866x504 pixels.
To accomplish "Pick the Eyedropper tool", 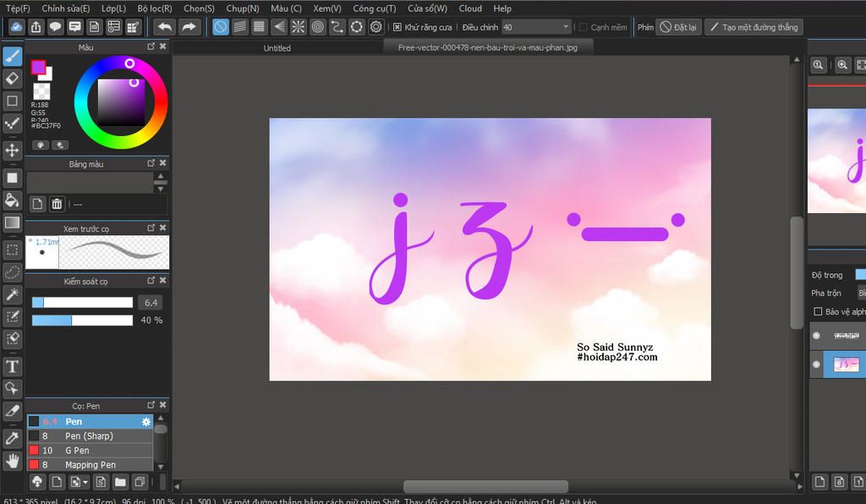I will point(13,438).
